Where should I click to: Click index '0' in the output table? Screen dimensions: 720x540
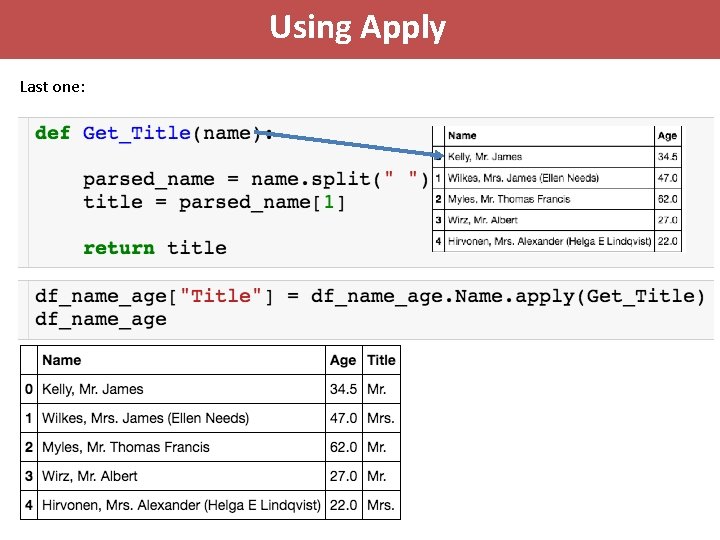(x=29, y=389)
